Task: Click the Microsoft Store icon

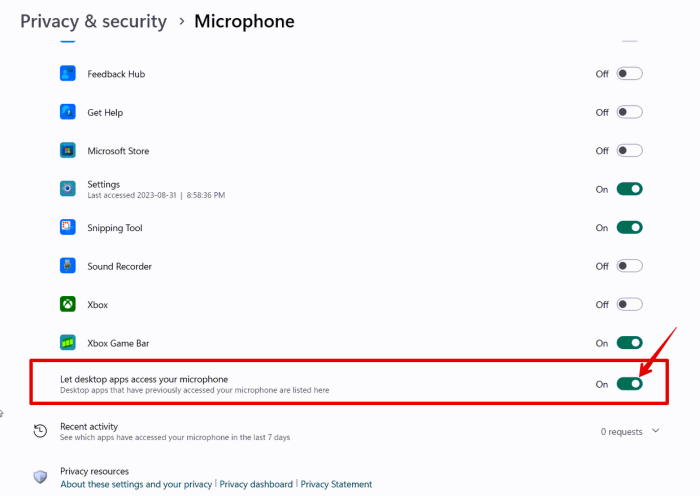Action: pos(68,151)
